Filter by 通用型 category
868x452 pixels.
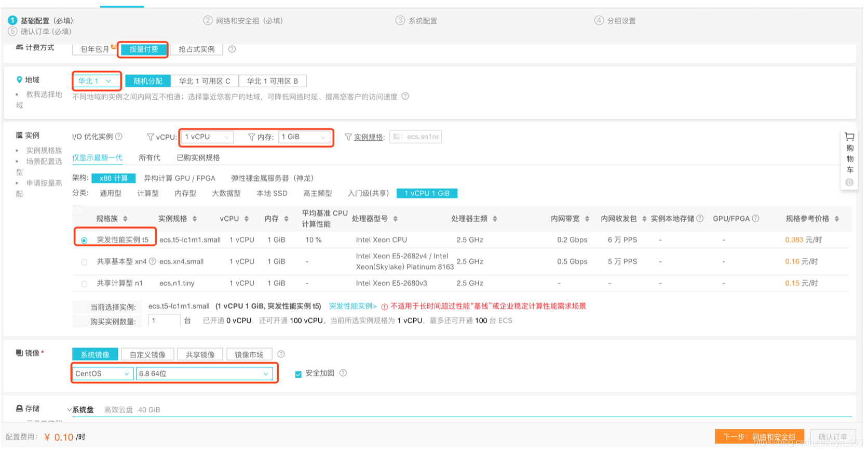click(x=111, y=193)
